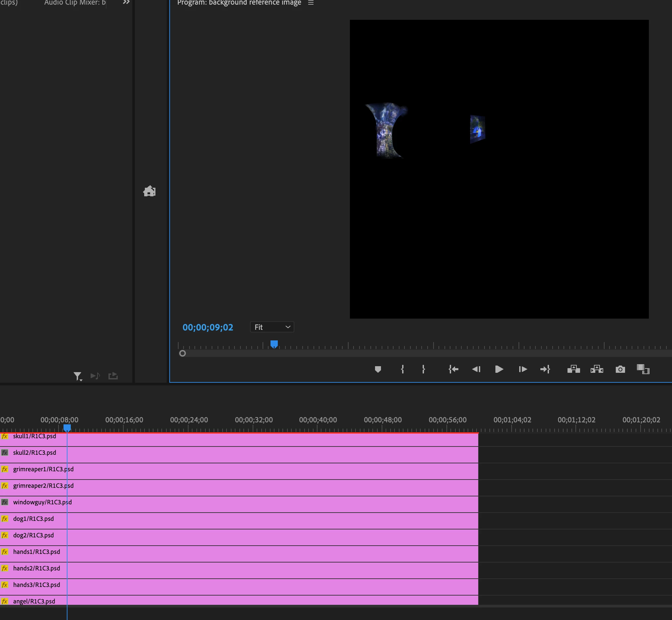Step back one frame
672x620 pixels.
coord(476,369)
